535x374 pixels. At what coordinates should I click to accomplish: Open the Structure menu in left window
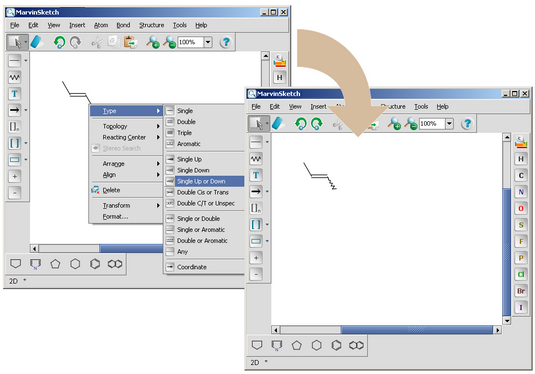151,25
